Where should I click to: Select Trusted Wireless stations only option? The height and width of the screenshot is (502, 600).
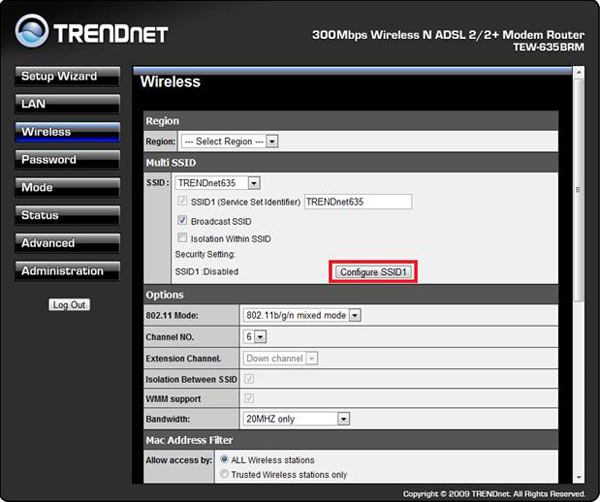coord(225,474)
